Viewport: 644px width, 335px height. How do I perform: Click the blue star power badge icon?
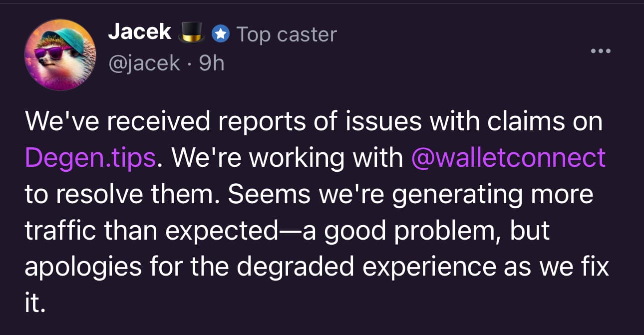coord(220,34)
